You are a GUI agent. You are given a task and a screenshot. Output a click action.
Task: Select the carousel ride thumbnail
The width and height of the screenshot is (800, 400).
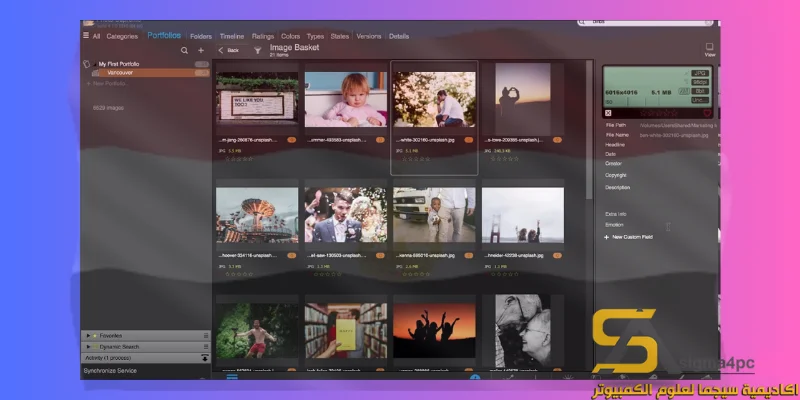[257, 215]
